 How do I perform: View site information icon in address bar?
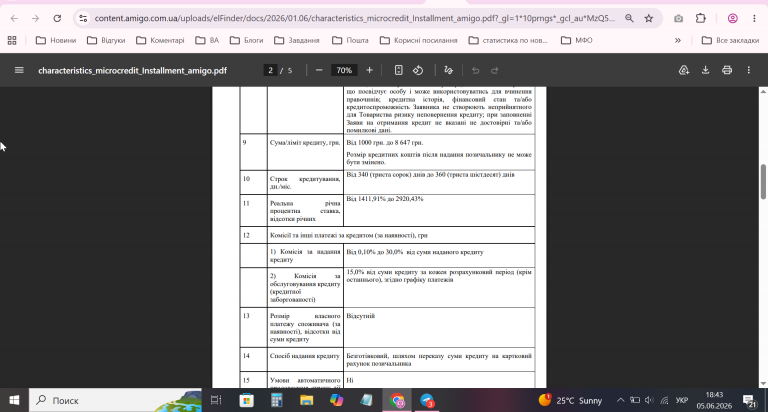[83, 19]
